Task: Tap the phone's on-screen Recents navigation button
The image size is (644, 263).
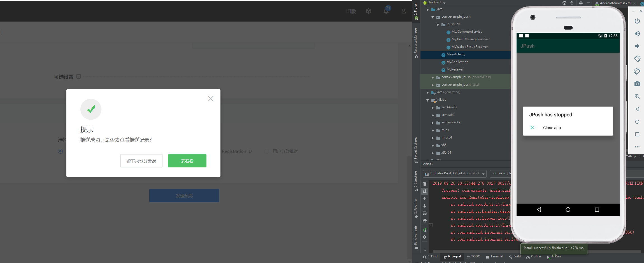Action: tap(597, 210)
